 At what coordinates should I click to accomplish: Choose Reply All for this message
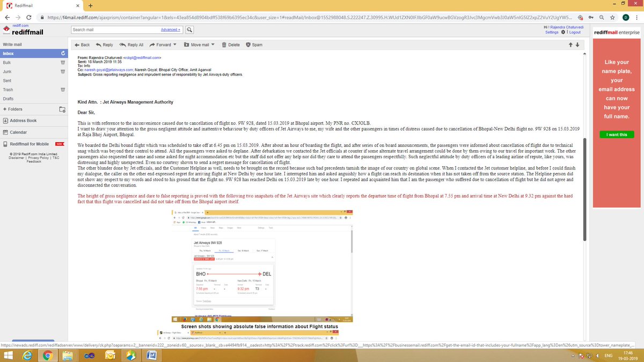pyautogui.click(x=131, y=45)
